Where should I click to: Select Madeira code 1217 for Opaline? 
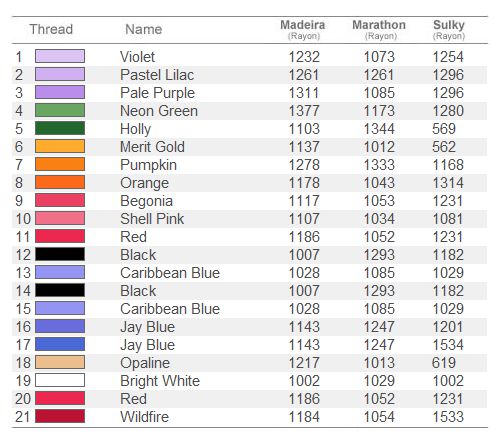coord(304,363)
